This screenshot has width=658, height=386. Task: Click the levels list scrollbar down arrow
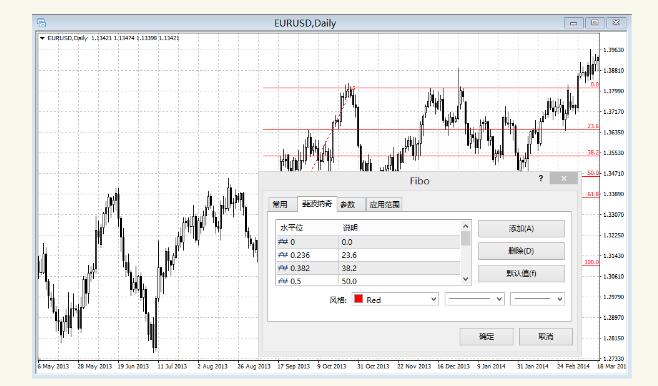tap(465, 279)
